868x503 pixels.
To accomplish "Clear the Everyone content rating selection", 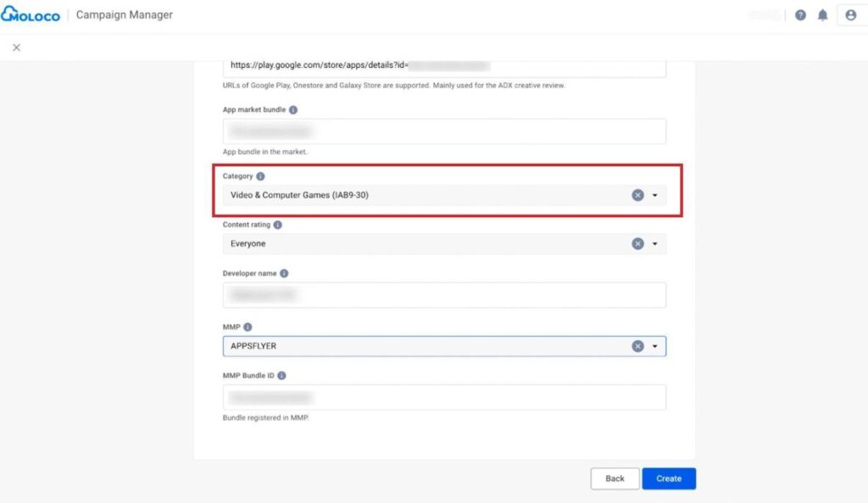I will tap(637, 244).
